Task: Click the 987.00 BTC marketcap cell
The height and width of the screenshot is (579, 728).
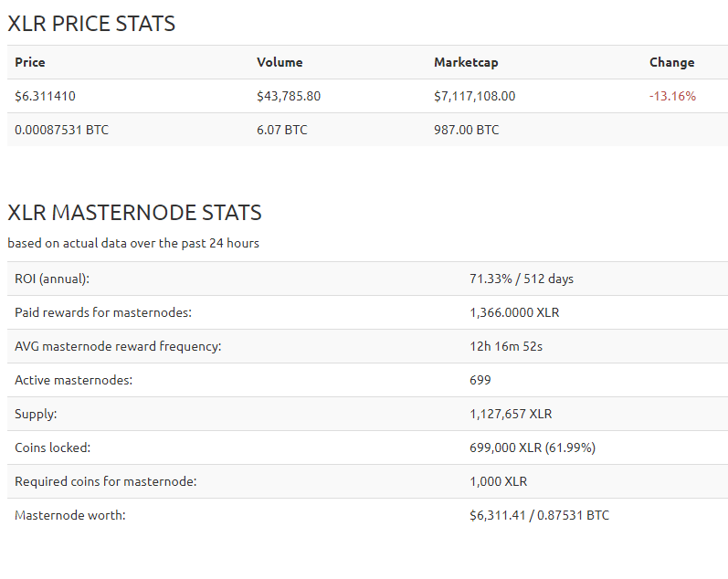Action: click(467, 130)
